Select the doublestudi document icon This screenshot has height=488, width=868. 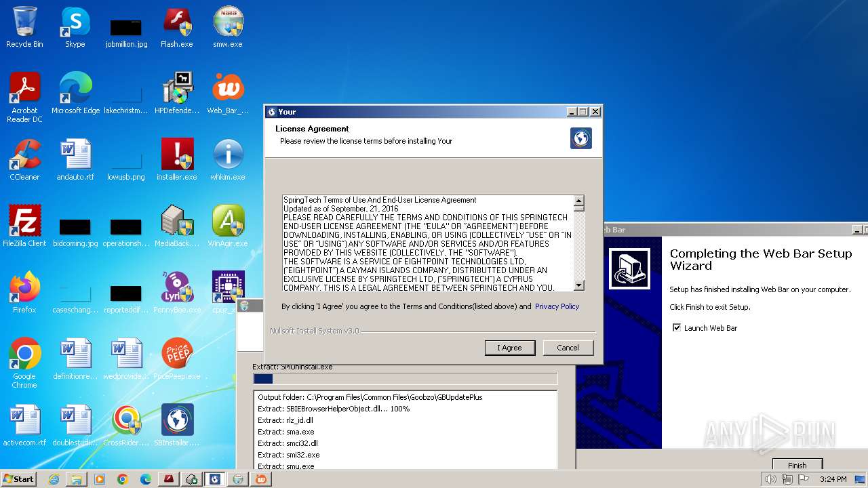[x=75, y=426]
